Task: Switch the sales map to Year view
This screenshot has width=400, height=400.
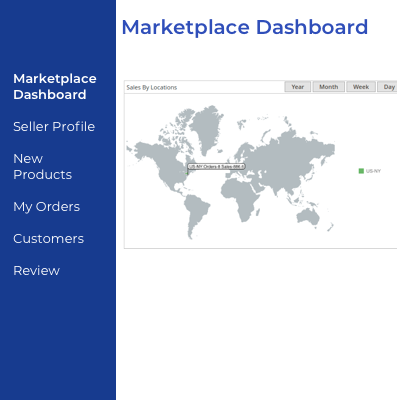Action: 298,87
